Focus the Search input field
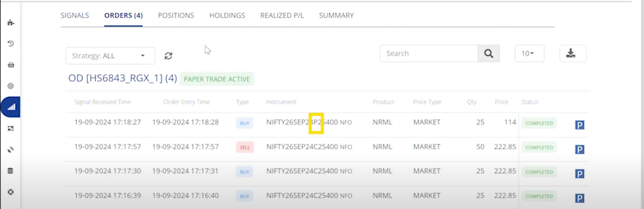This screenshot has height=209, width=644. click(x=429, y=54)
